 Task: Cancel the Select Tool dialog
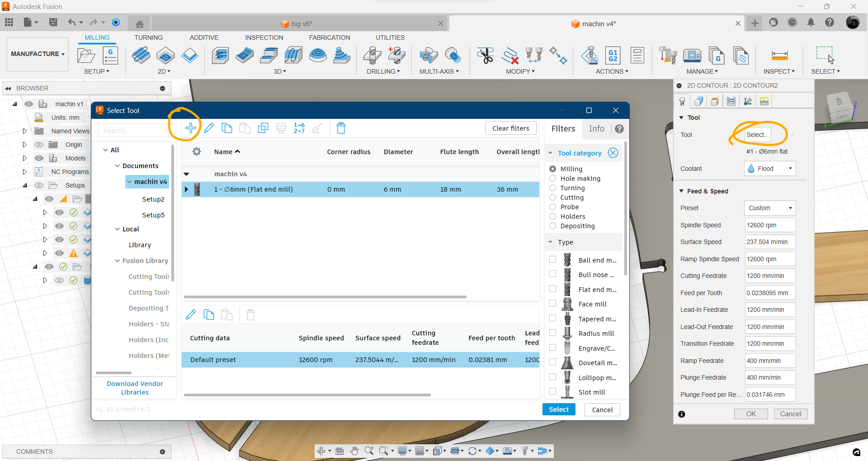pos(602,409)
